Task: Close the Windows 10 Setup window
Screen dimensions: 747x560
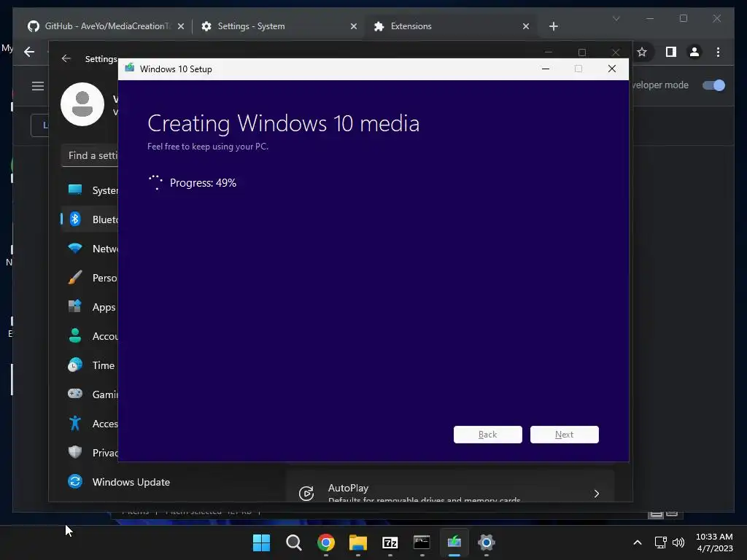Action: point(612,69)
